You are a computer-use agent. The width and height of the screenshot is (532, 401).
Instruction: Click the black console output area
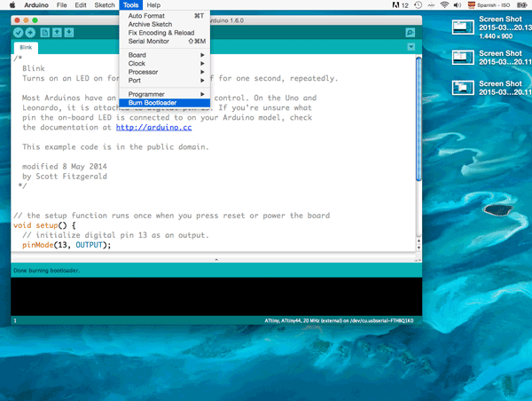[216, 296]
